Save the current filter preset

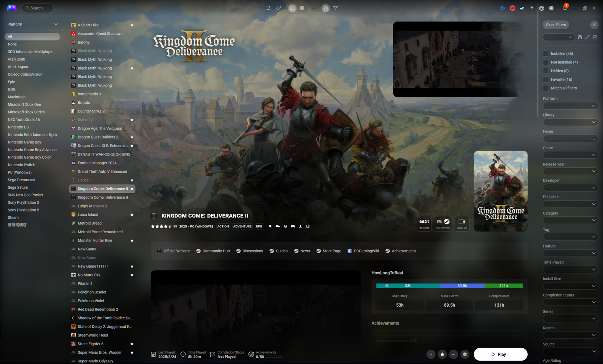[x=580, y=37]
